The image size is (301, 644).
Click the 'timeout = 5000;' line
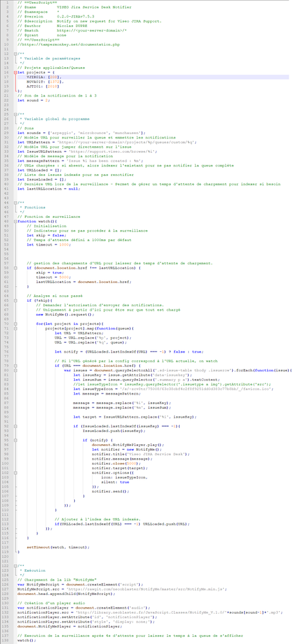[x=53, y=277]
